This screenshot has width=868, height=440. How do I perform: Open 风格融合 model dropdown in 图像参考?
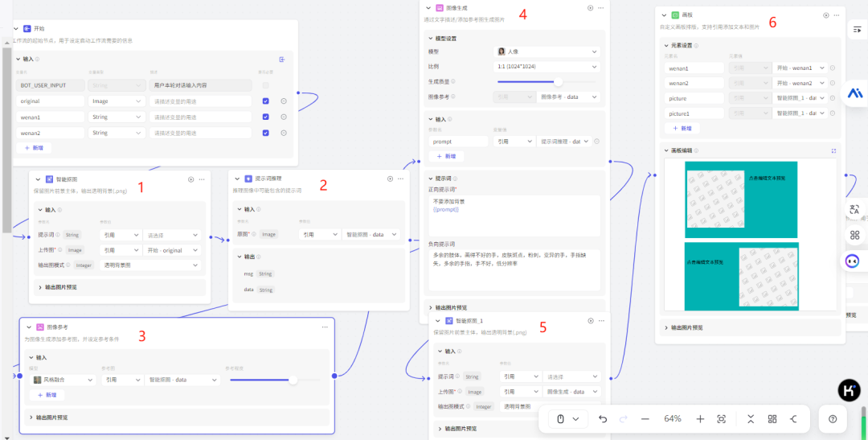pyautogui.click(x=62, y=380)
